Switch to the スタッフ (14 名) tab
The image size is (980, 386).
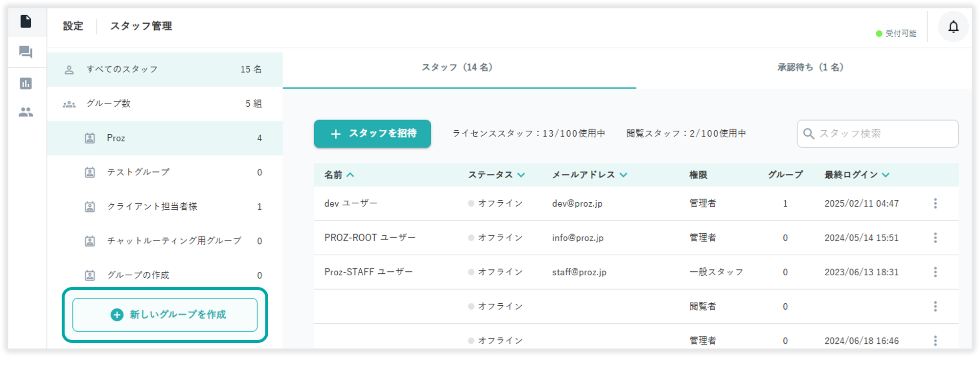459,68
